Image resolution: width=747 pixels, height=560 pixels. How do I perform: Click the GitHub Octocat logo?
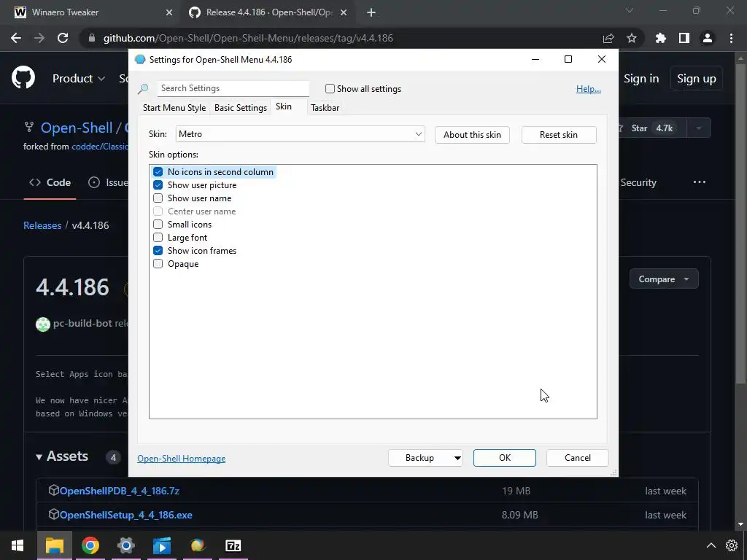23,78
